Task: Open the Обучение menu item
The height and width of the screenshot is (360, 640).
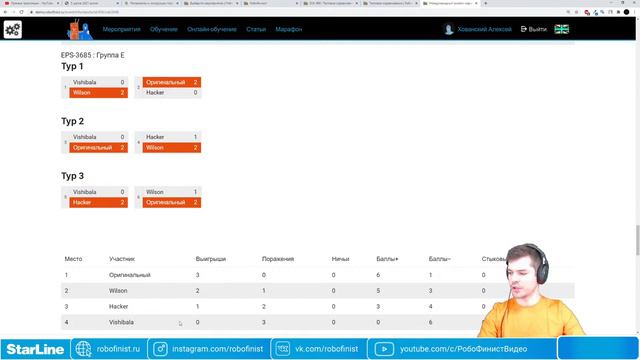Action: (x=164, y=29)
